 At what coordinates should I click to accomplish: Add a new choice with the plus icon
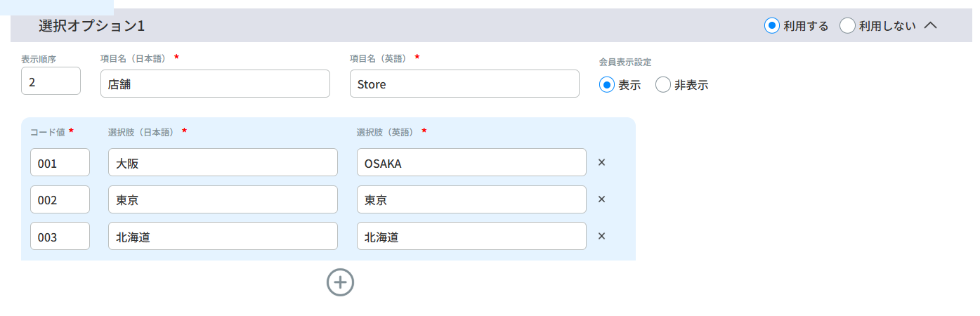341,282
